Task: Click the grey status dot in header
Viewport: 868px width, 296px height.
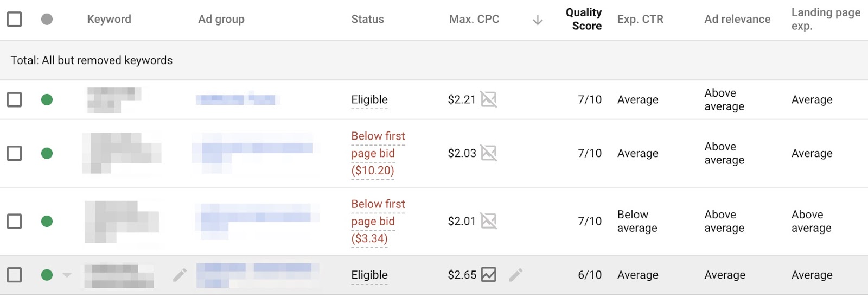Action: 47,19
